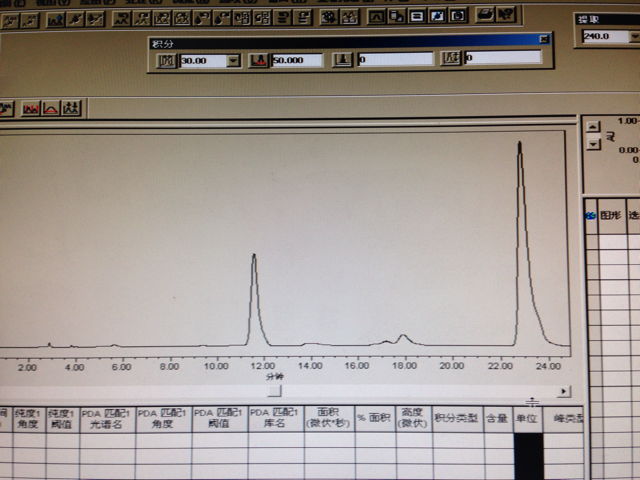The width and height of the screenshot is (640, 480).
Task: Click the 纯度1 阈值 column header
Action: point(62,419)
